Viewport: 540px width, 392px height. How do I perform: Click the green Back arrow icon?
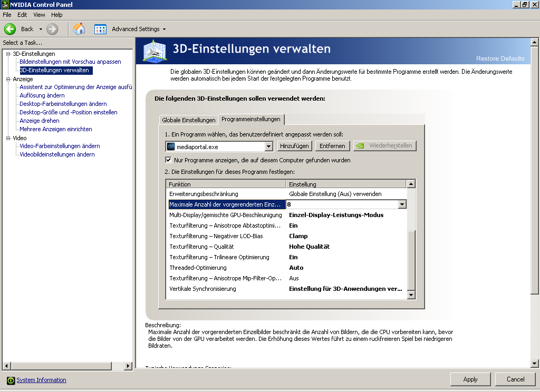[10, 29]
